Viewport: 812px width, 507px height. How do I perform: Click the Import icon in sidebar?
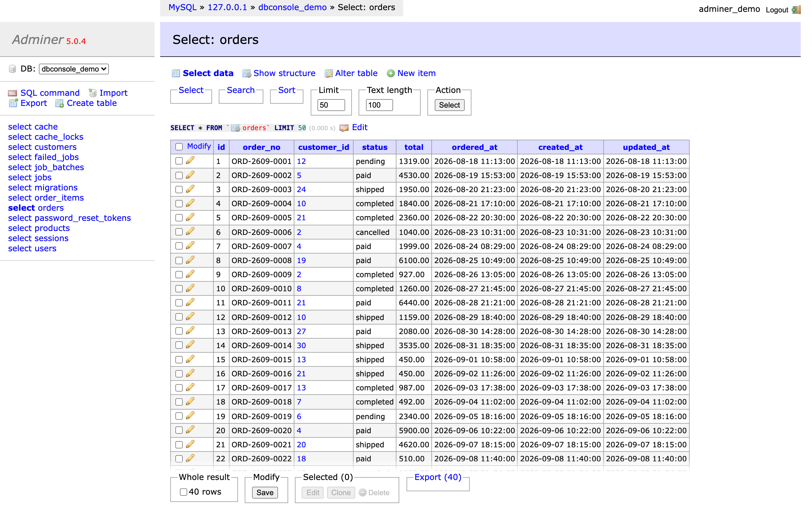[x=92, y=93]
